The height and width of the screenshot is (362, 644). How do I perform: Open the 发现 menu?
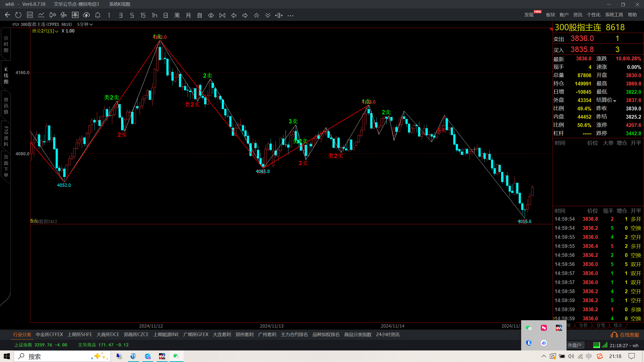(529, 15)
